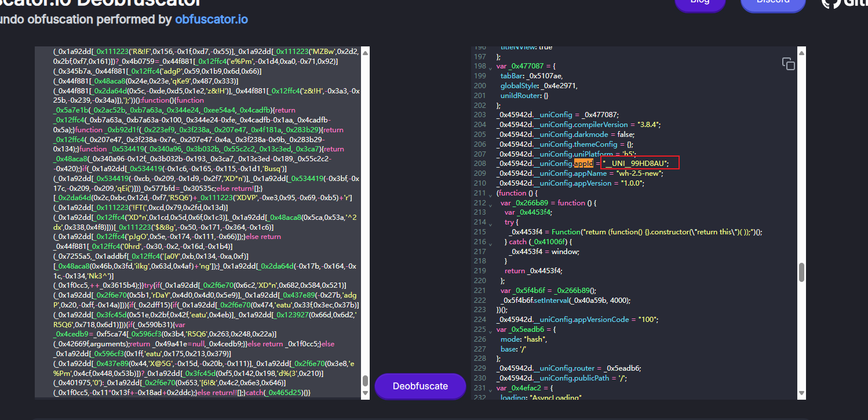The height and width of the screenshot is (420, 868).
Task: Click the appName "wh-2.5-new" value
Action: point(637,173)
